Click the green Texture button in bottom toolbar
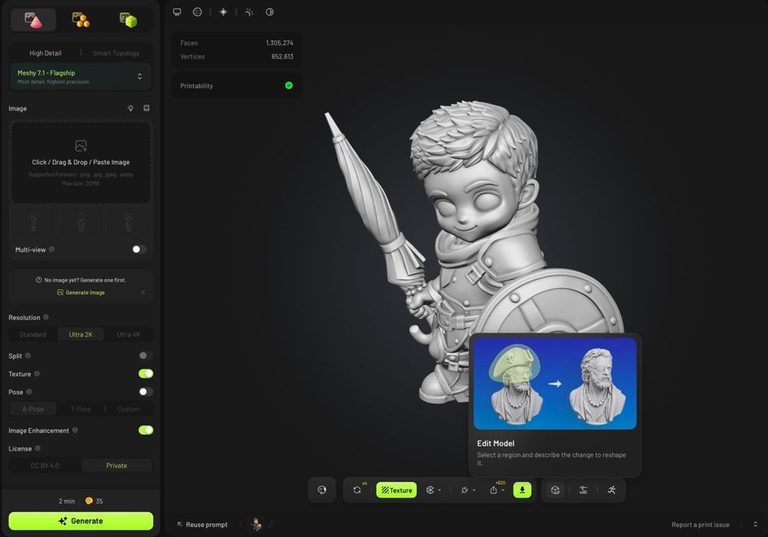The image size is (768, 537). [x=396, y=490]
